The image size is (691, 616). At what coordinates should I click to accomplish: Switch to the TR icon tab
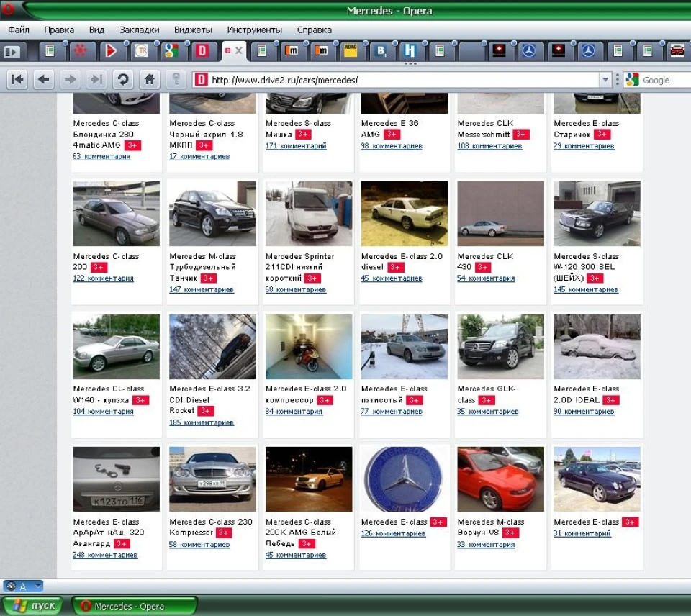tap(142, 51)
